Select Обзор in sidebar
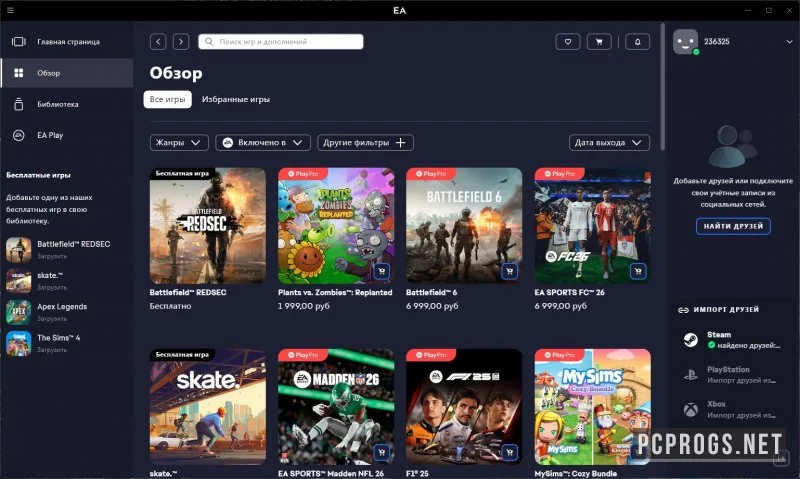This screenshot has width=800, height=479. tap(67, 73)
